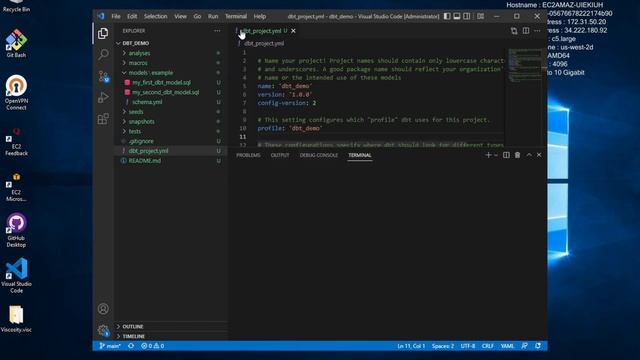Change indentation via Spaces: 2

tap(443, 346)
